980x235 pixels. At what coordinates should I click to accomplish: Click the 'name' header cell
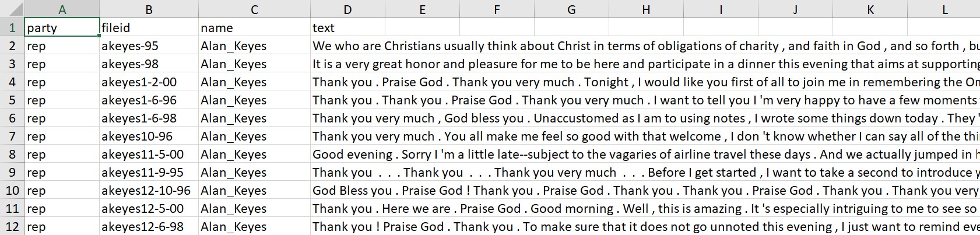(x=254, y=27)
